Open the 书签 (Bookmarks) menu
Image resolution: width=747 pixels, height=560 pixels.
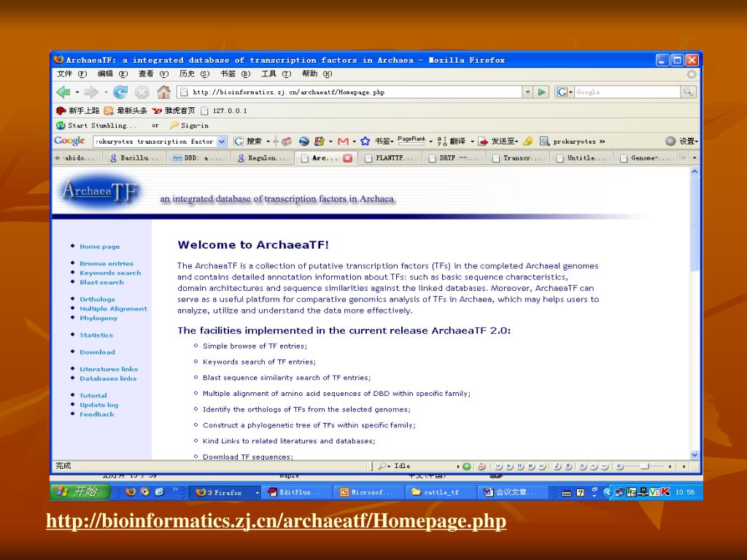(x=236, y=74)
